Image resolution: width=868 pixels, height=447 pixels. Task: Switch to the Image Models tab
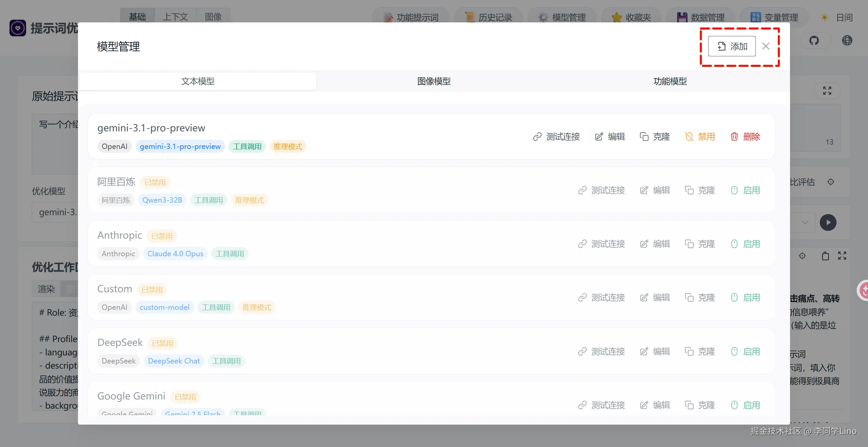[434, 81]
